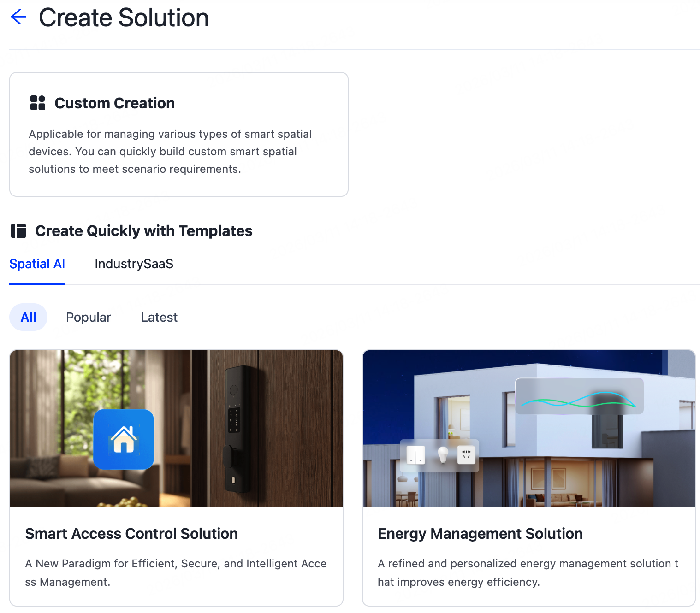Click the blue home icon on Smart Access thumbnail
Image resolution: width=700 pixels, height=613 pixels.
coord(124,439)
